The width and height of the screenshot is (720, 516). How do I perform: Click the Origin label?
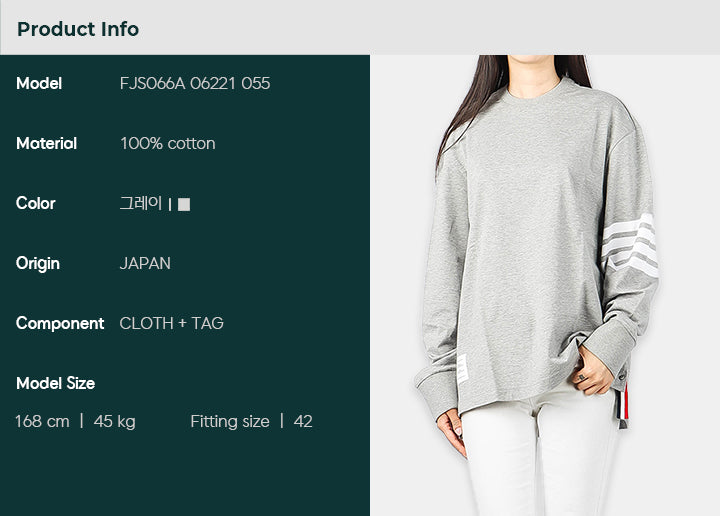[x=38, y=264]
